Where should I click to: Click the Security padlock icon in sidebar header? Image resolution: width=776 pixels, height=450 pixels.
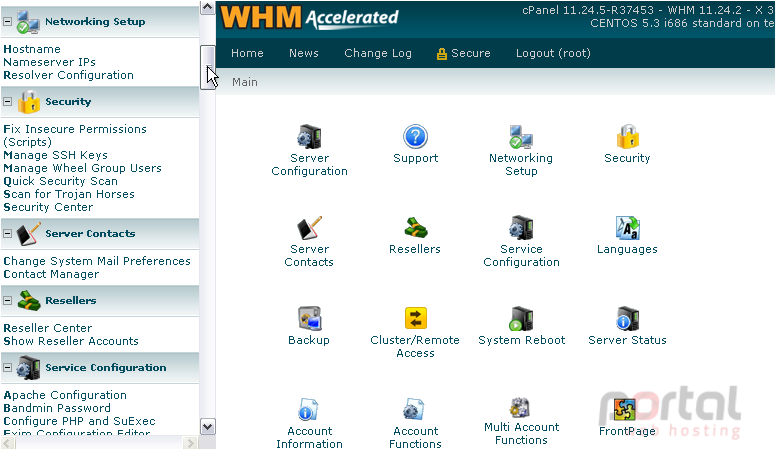point(29,102)
